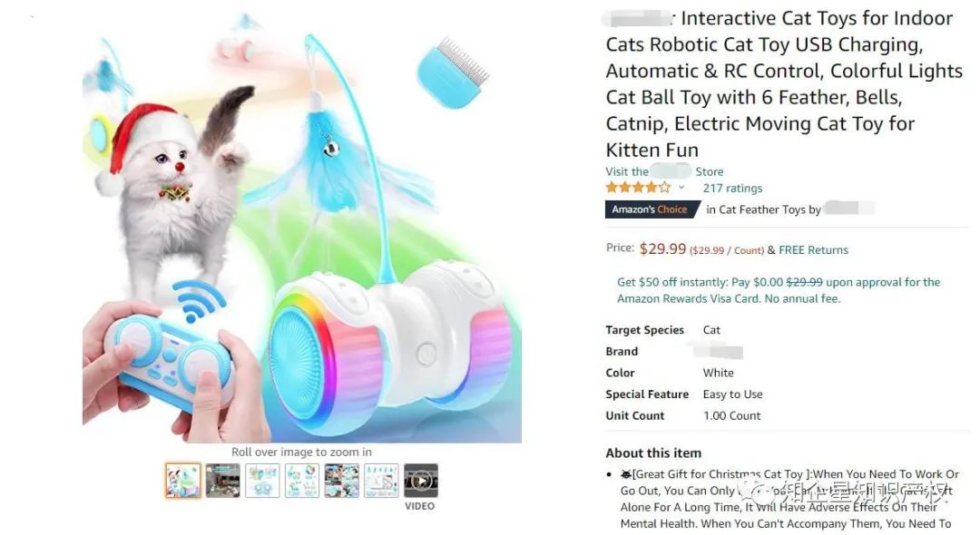
Task: Select the fourth diagram thumbnail
Action: [302, 480]
